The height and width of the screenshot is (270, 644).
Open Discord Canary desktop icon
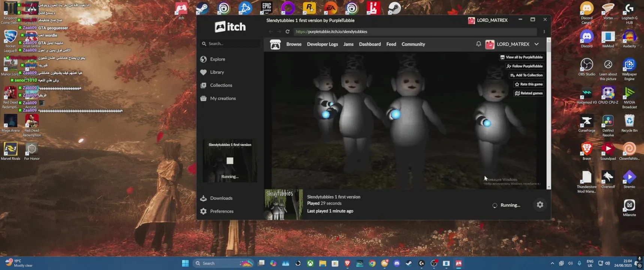tap(587, 13)
